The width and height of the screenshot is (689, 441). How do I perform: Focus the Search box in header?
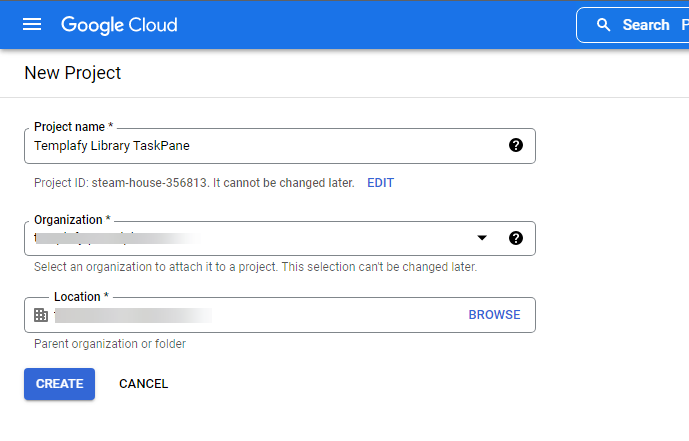tap(633, 25)
